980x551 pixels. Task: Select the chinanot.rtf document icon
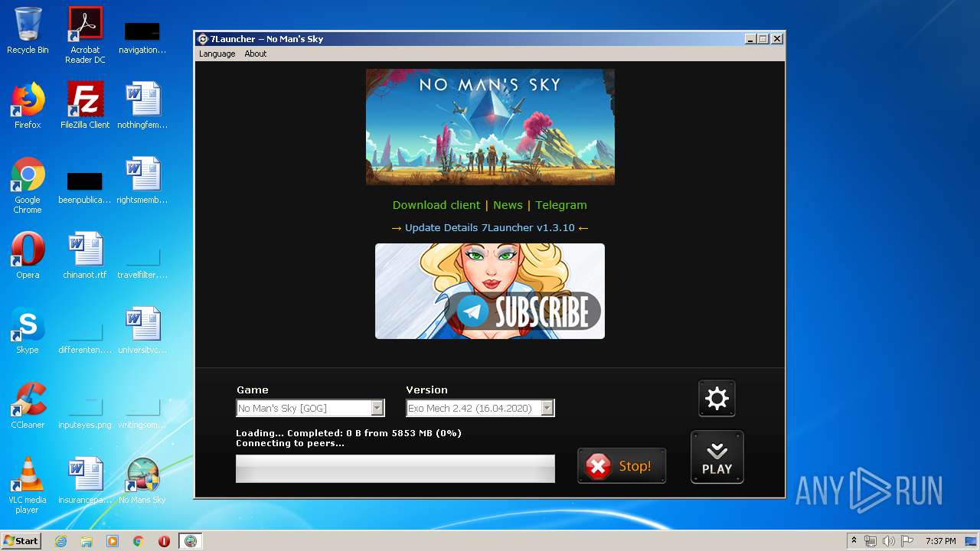[85, 256]
